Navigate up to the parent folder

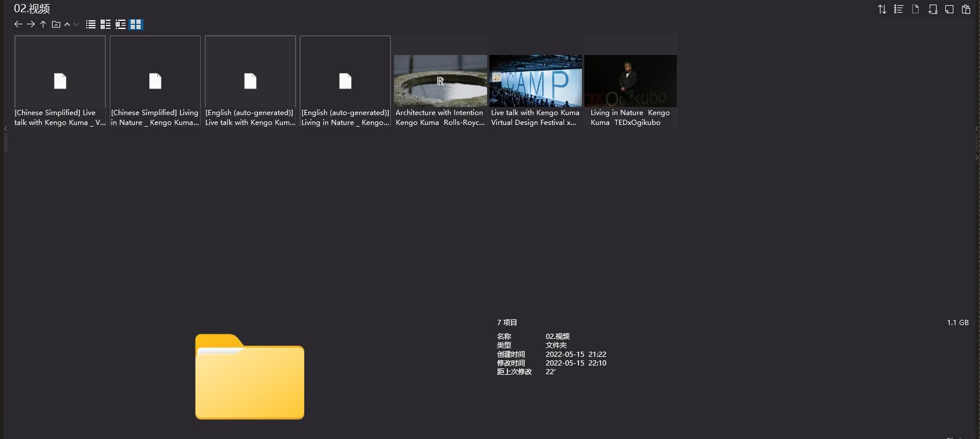tap(43, 24)
